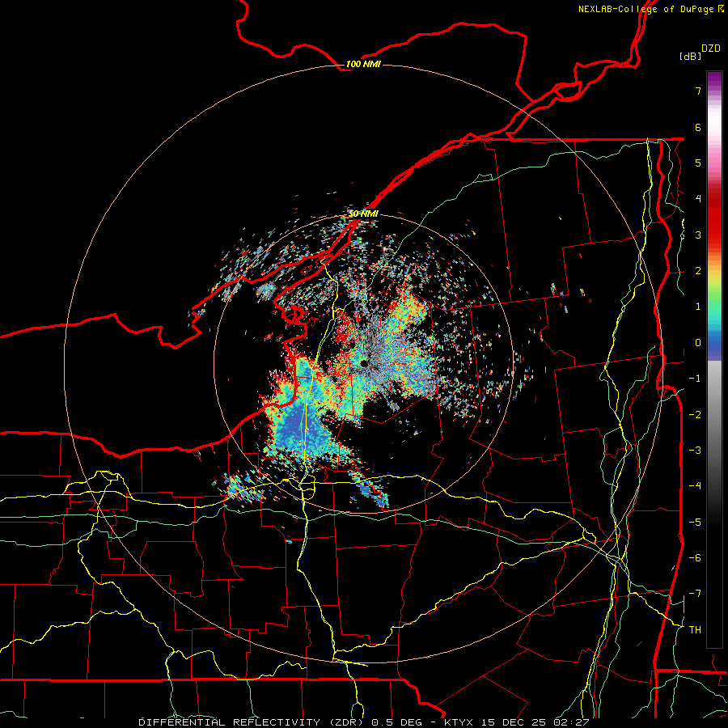This screenshot has width=728, height=728.
Task: Click the 1 value on color scale
Action: [698, 307]
